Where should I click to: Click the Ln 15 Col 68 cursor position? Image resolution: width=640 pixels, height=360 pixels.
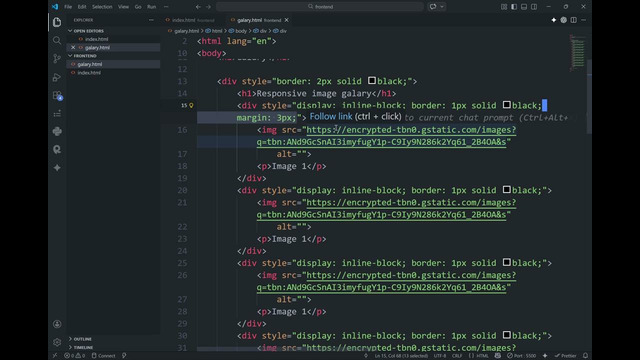(x=401, y=356)
